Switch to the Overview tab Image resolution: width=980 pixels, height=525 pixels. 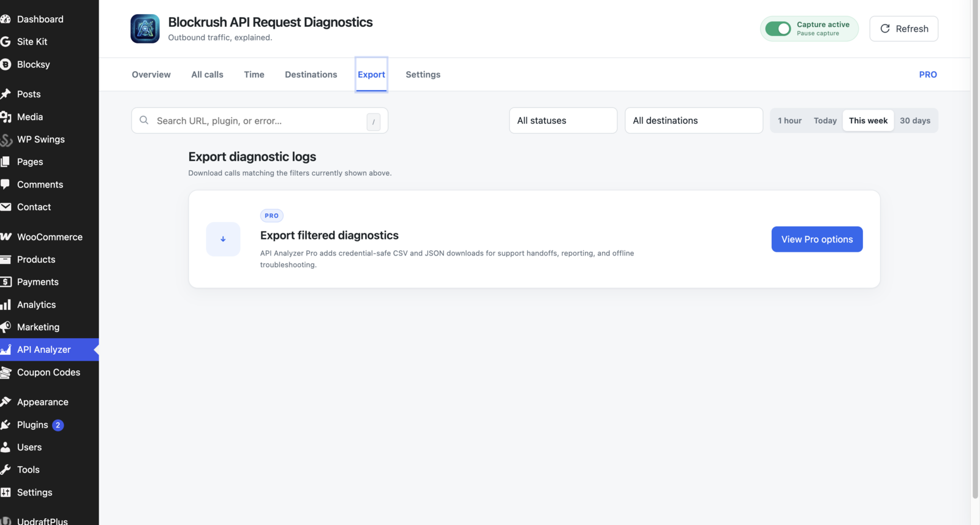coord(151,75)
